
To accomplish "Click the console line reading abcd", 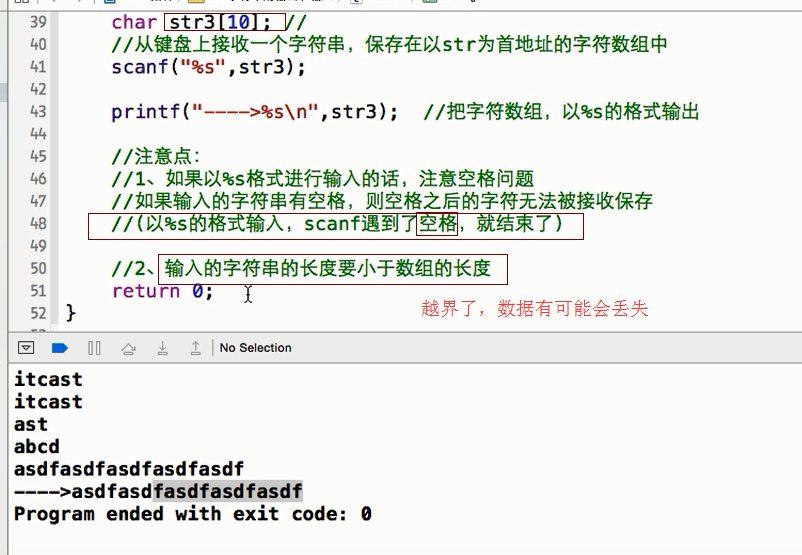I will tap(36, 447).
